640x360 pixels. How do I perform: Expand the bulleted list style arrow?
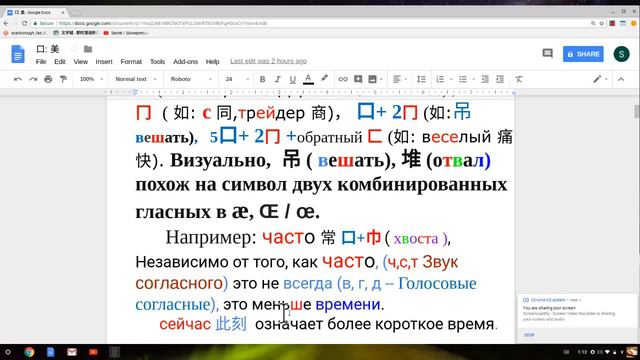(473, 80)
